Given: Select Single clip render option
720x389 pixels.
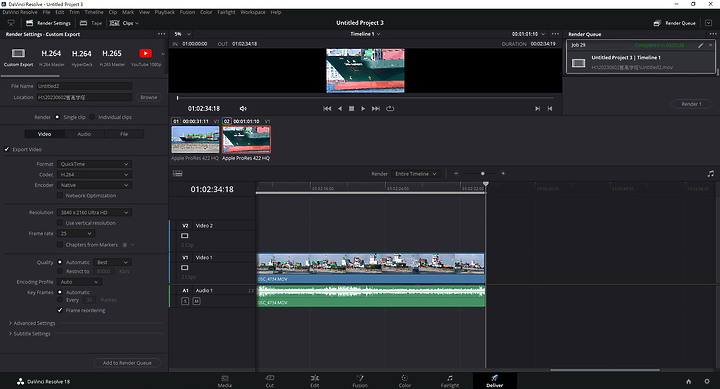Looking at the screenshot, I should [57, 117].
